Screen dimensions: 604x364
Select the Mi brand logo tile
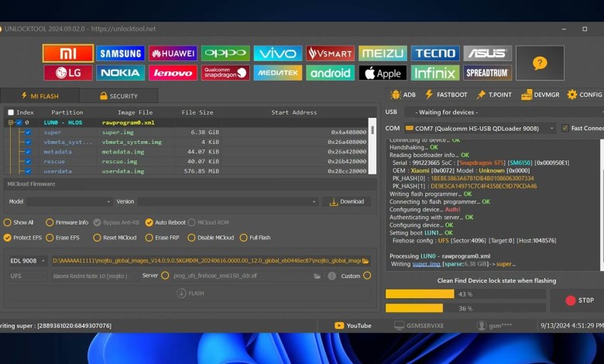pos(67,53)
